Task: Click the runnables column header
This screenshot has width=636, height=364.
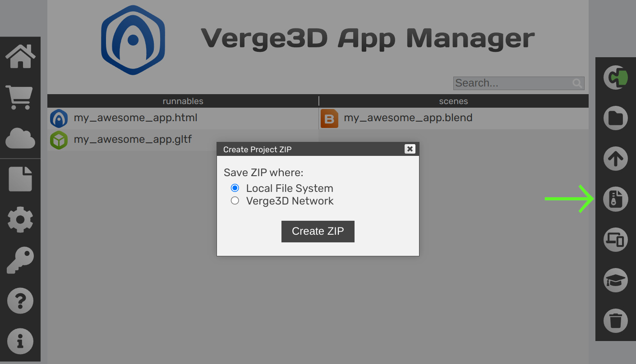Action: click(183, 101)
